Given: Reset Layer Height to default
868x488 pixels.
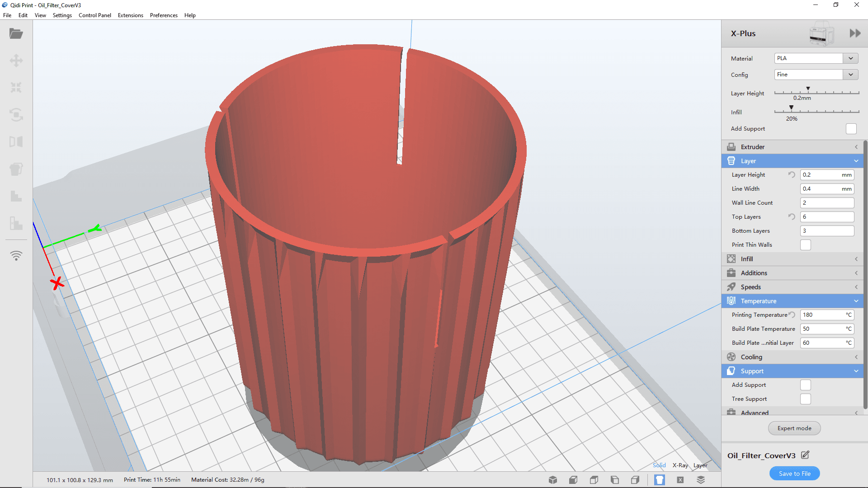Looking at the screenshot, I should [x=792, y=175].
